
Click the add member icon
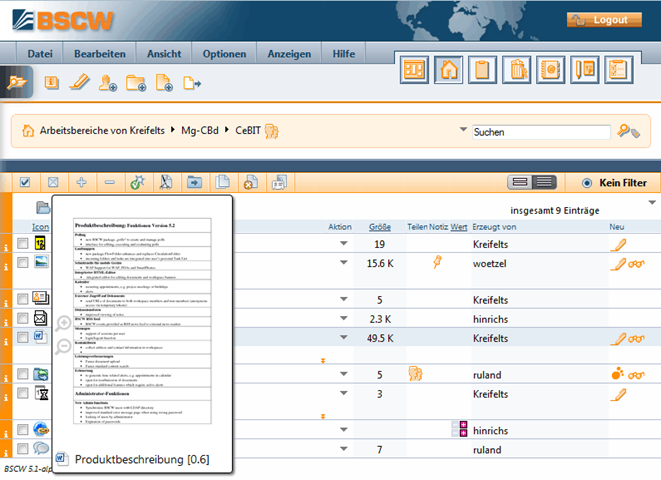pos(107,83)
